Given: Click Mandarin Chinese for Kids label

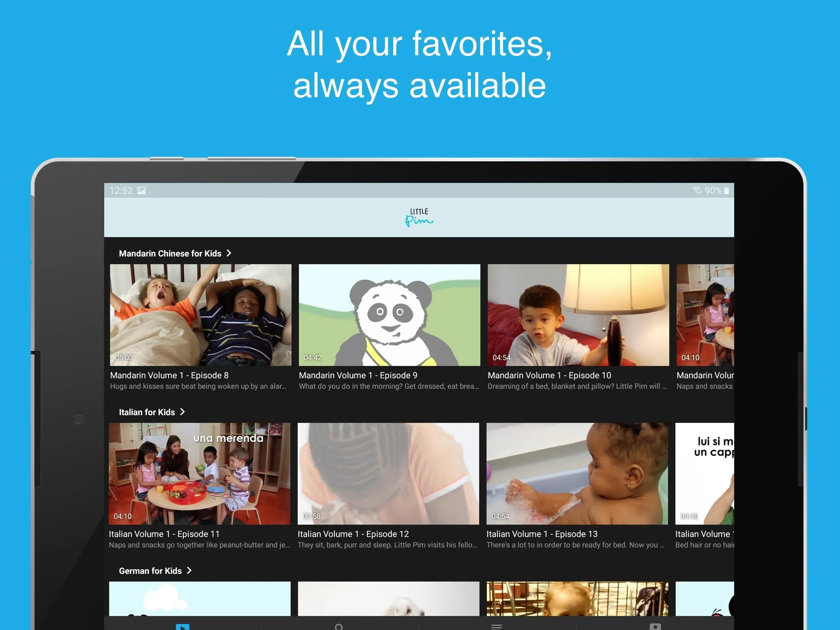Looking at the screenshot, I should [x=175, y=253].
